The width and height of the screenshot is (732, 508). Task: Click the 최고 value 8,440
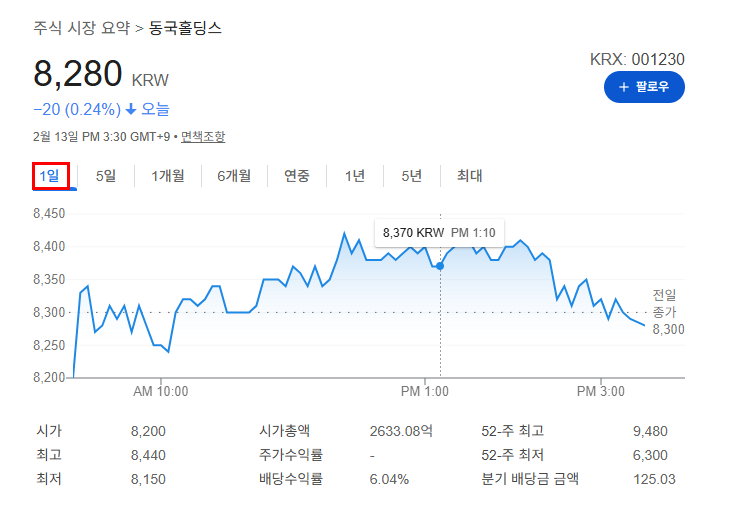pos(148,455)
